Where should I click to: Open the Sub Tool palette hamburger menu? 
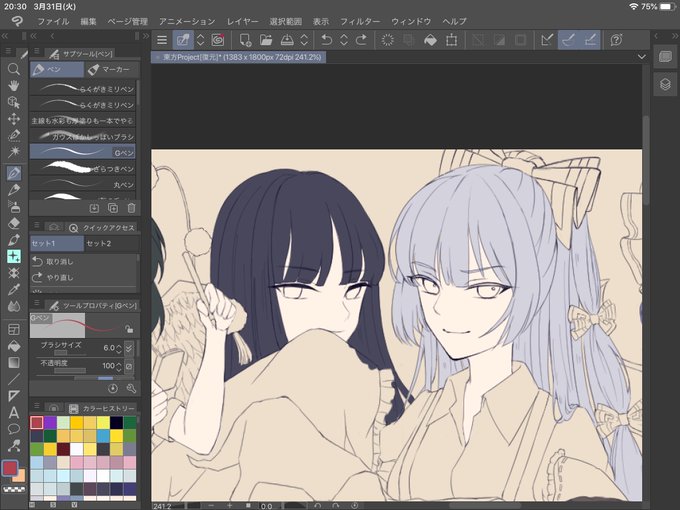[x=37, y=51]
